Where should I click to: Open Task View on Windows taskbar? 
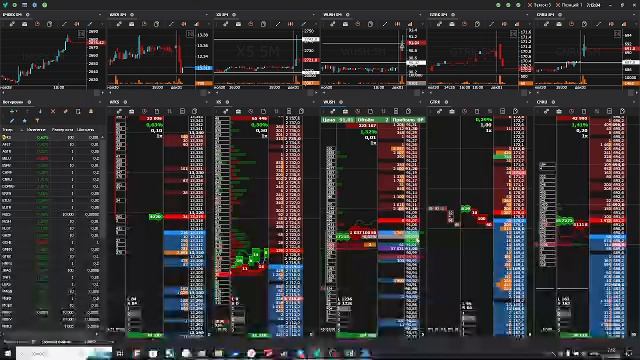click(120, 353)
